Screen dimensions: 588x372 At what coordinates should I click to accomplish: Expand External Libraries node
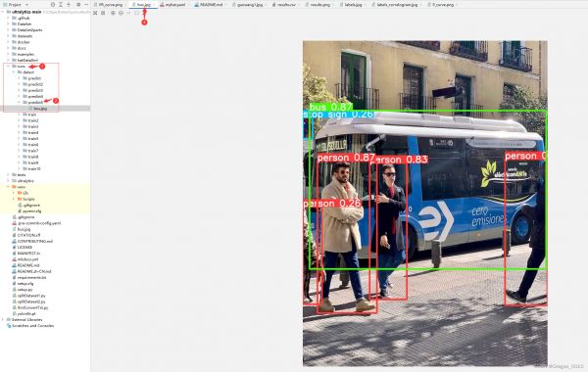3,319
